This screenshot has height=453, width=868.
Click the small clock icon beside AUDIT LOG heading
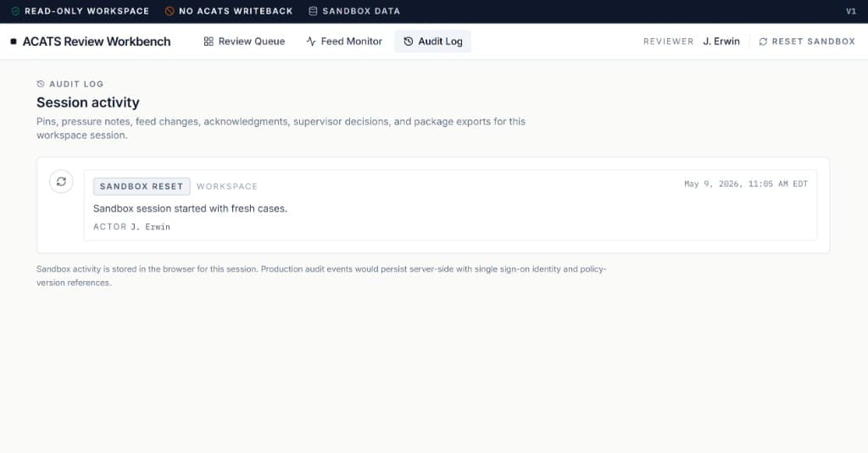[x=41, y=84]
